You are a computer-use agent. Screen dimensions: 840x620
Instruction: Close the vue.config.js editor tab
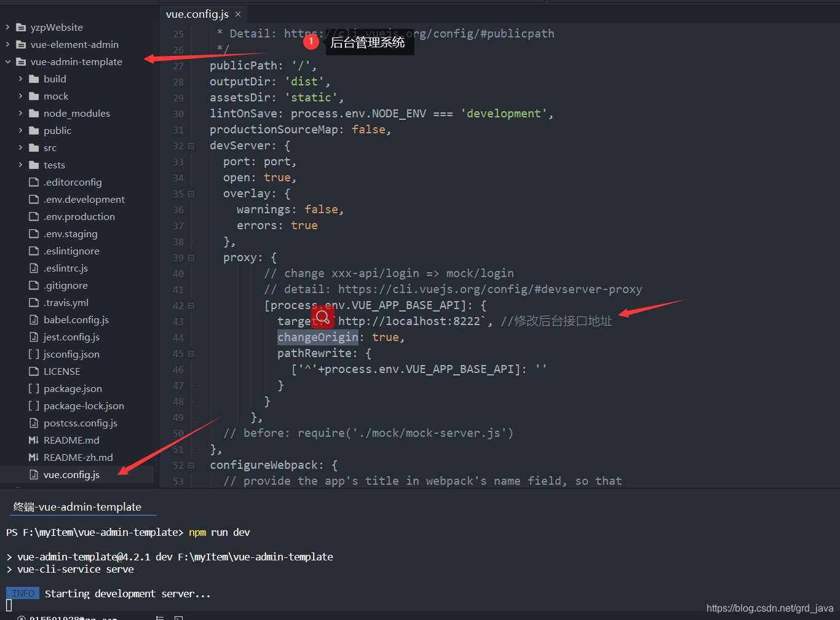tap(238, 14)
